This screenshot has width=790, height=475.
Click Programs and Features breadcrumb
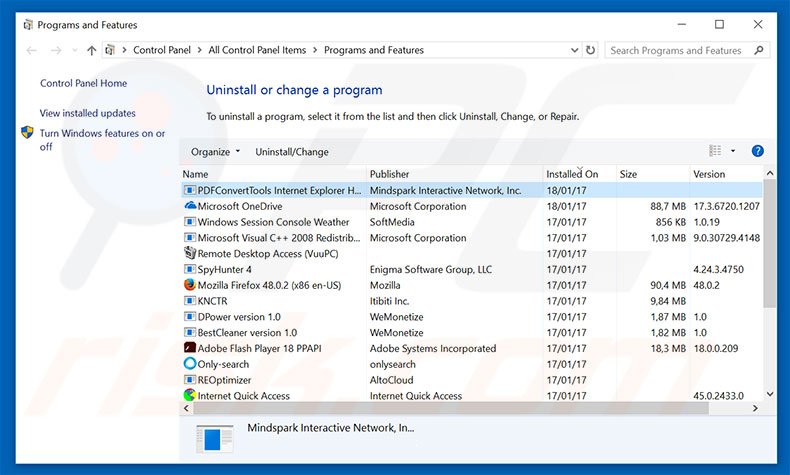374,50
